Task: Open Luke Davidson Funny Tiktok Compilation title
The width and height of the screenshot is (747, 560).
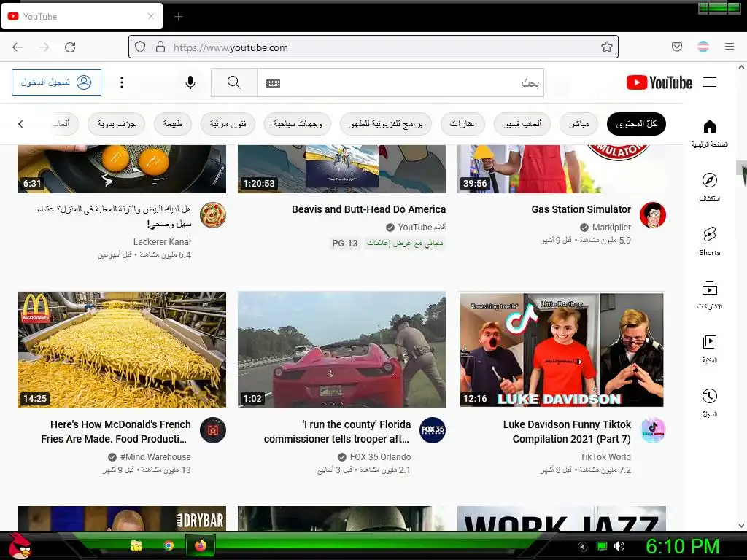Action: coord(567,432)
